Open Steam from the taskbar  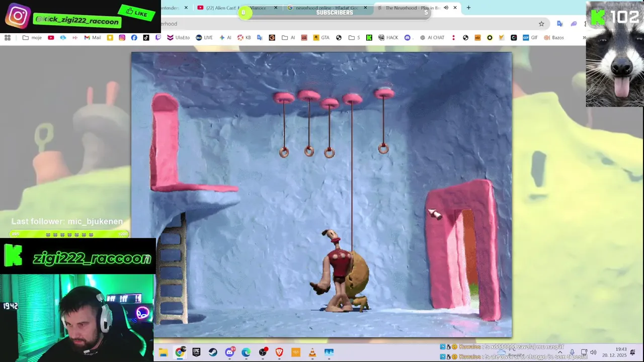pos(213,352)
